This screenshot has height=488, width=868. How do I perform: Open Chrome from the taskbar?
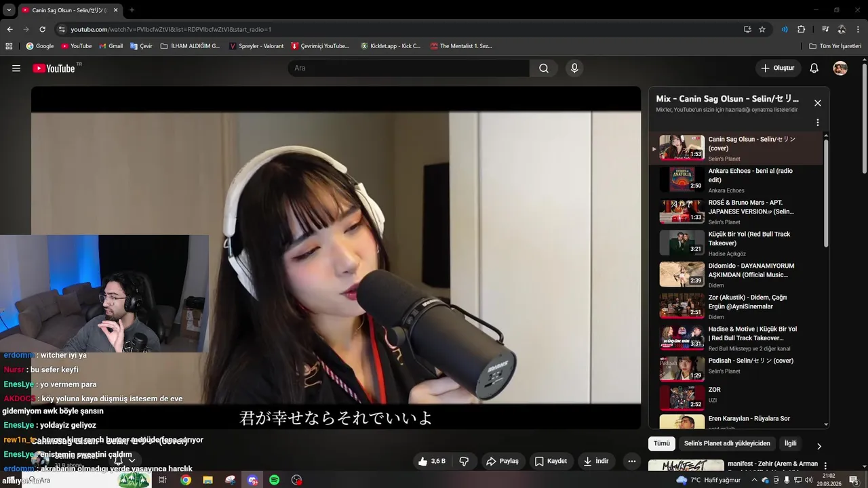(x=185, y=480)
